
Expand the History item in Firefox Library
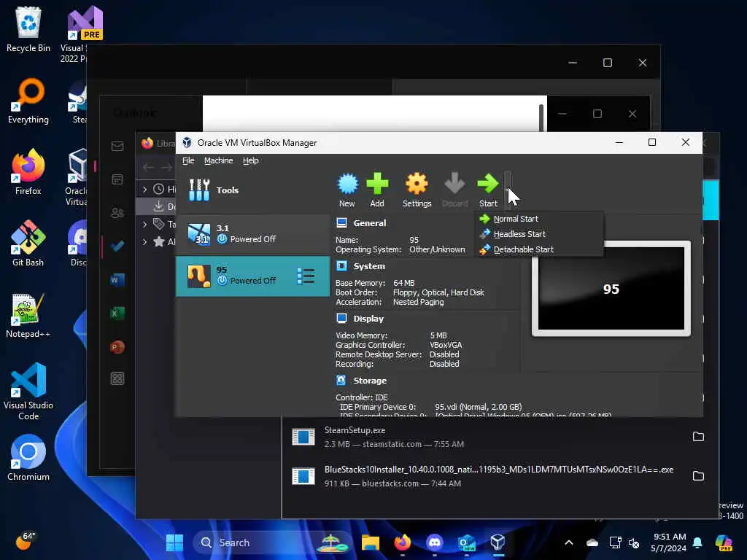(145, 190)
